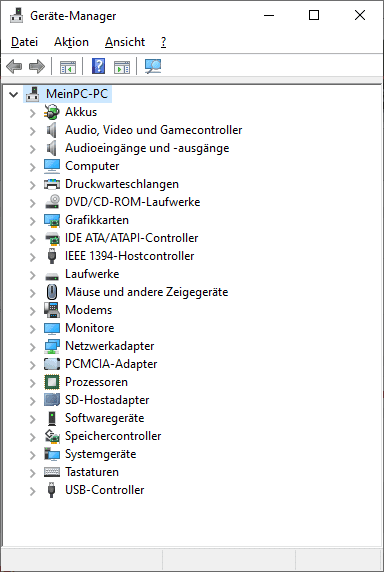Click the action pane toolbar icon

click(x=122, y=67)
